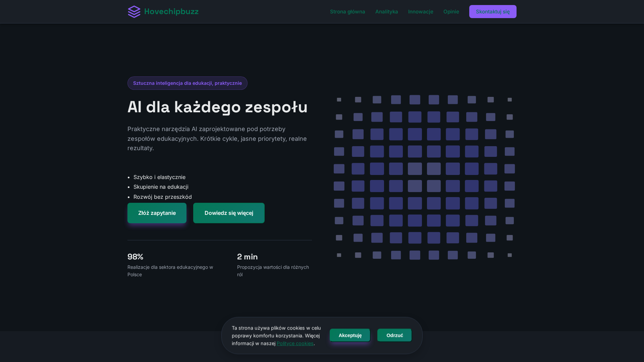Click the Skontaktuj się button
The width and height of the screenshot is (644, 362).
493,12
